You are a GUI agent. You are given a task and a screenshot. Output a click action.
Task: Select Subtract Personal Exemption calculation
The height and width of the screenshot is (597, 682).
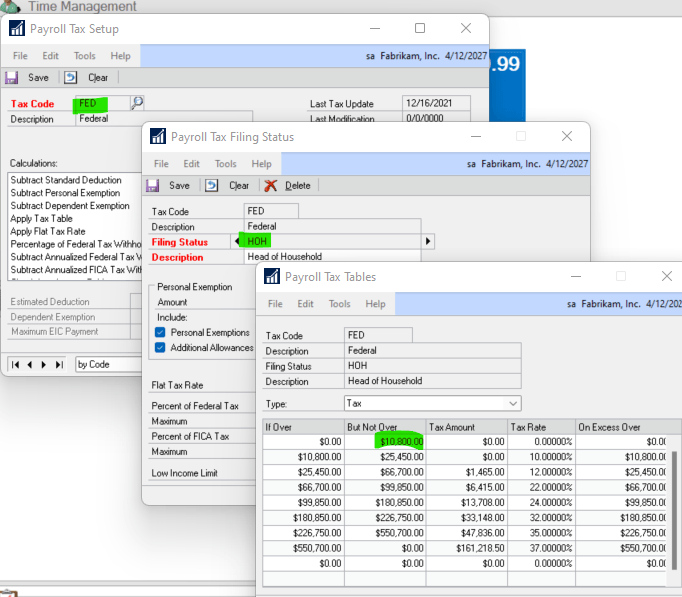(x=65, y=193)
